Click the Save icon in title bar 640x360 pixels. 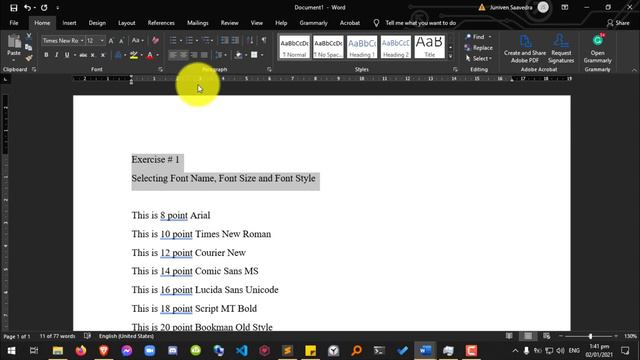[x=13, y=8]
